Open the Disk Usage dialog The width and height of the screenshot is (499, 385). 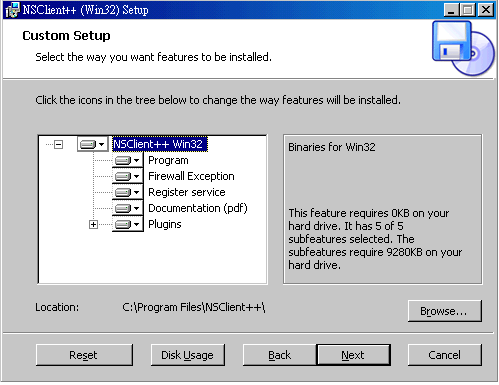(x=188, y=355)
